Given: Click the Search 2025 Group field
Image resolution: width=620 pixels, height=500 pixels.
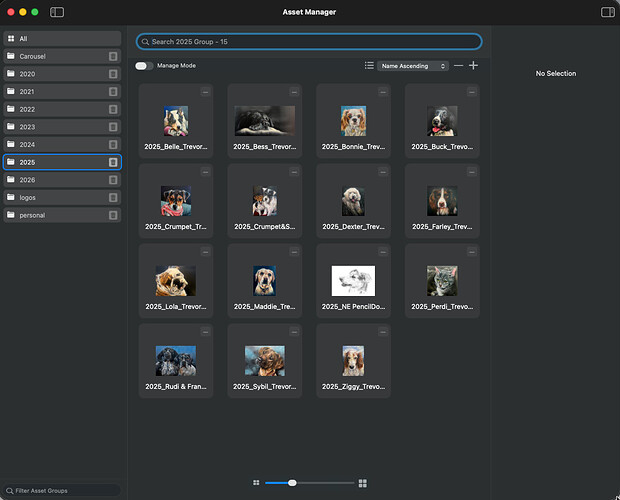Looking at the screenshot, I should 309,42.
